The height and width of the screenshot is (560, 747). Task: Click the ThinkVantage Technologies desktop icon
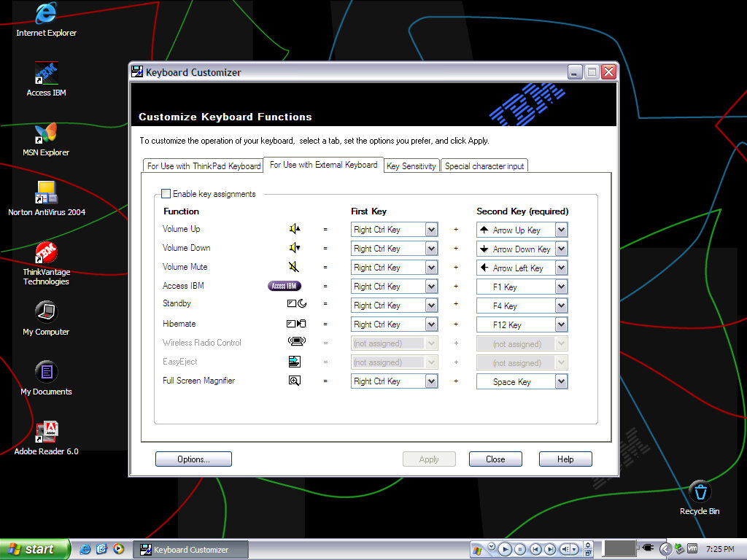(46, 253)
